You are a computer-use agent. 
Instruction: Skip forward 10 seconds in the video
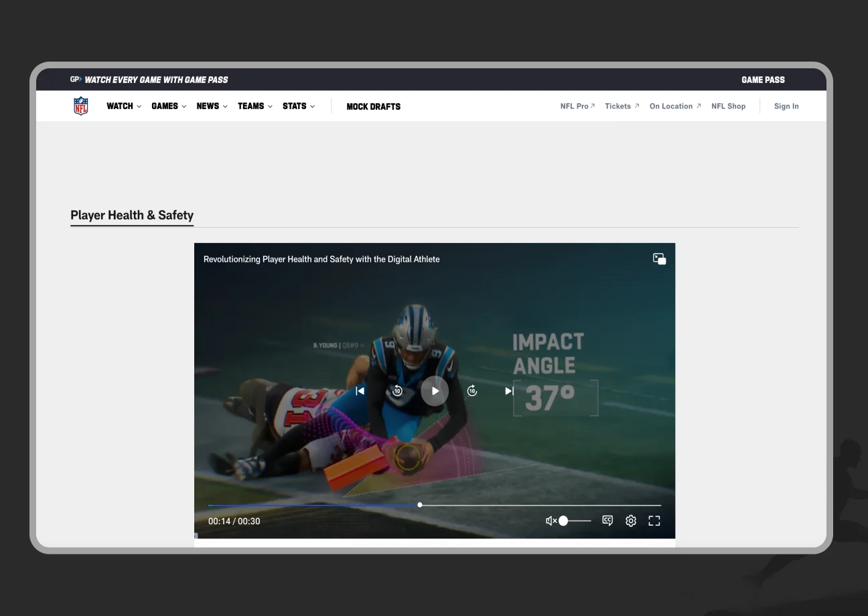pyautogui.click(x=472, y=391)
